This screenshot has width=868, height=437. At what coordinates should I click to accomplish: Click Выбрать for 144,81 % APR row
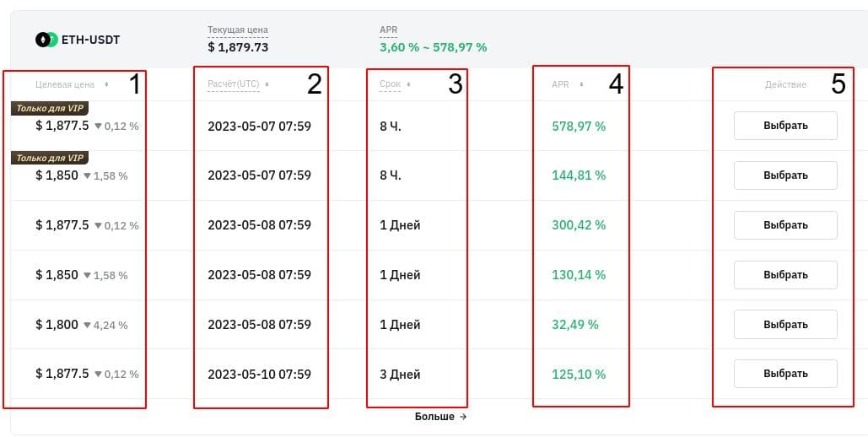[x=785, y=175]
